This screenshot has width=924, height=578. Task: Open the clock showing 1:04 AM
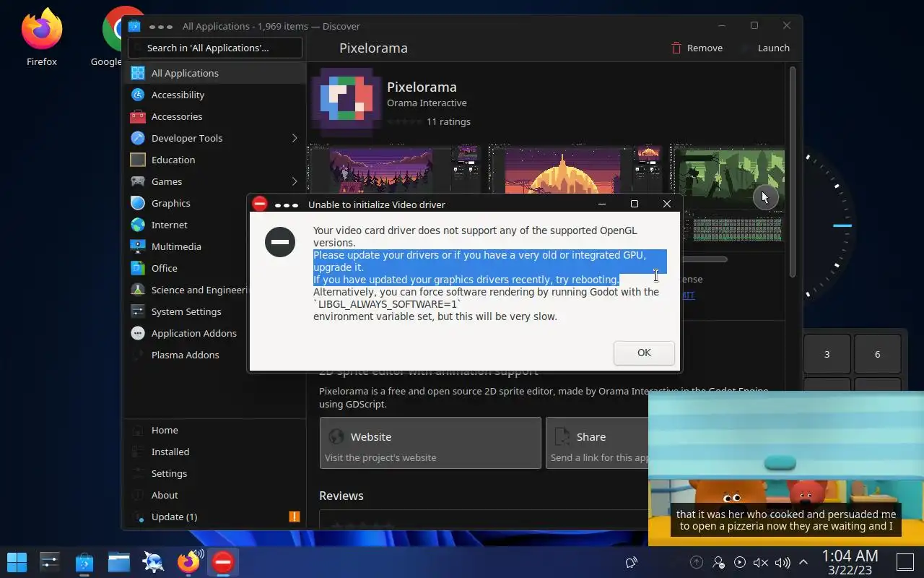tap(850, 562)
